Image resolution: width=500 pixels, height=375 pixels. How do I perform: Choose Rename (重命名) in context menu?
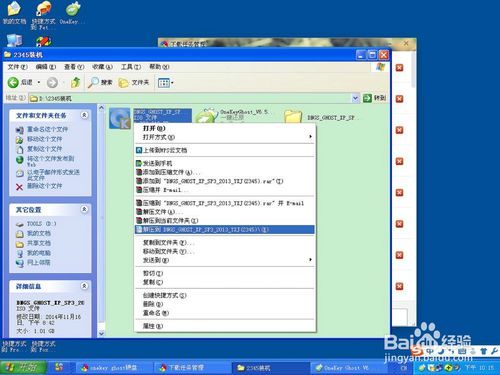pos(225,313)
